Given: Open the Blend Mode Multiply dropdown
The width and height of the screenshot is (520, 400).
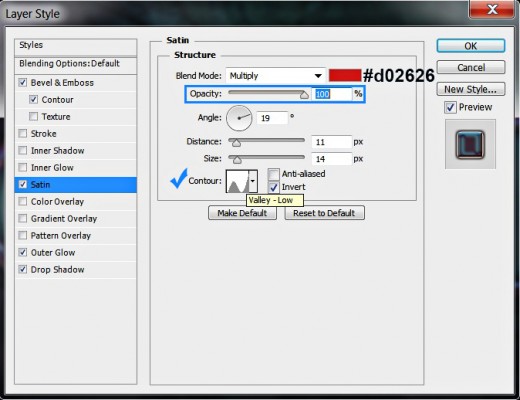Looking at the screenshot, I should pyautogui.click(x=276, y=76).
